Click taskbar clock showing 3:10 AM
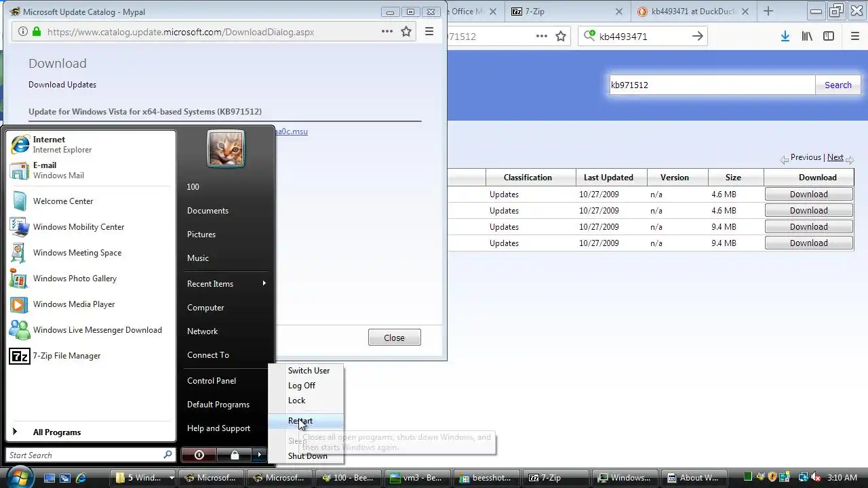This screenshot has height=488, width=868. (x=842, y=478)
